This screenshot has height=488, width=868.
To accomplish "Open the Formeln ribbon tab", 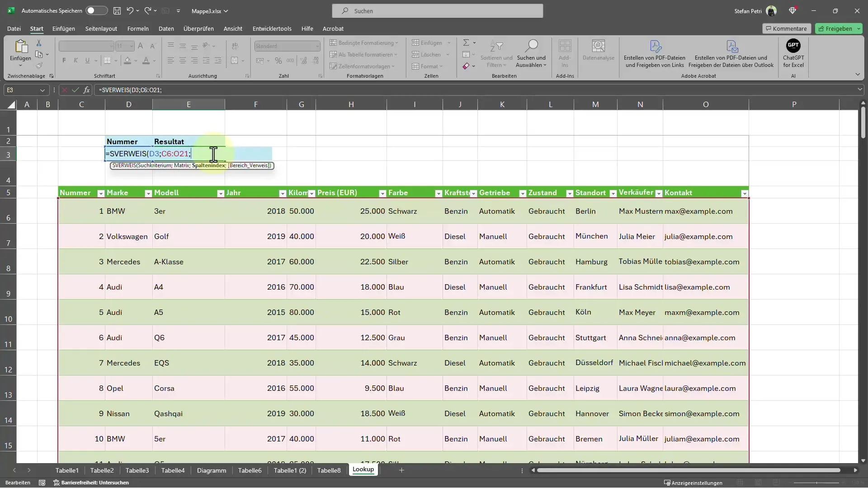I will click(x=138, y=28).
